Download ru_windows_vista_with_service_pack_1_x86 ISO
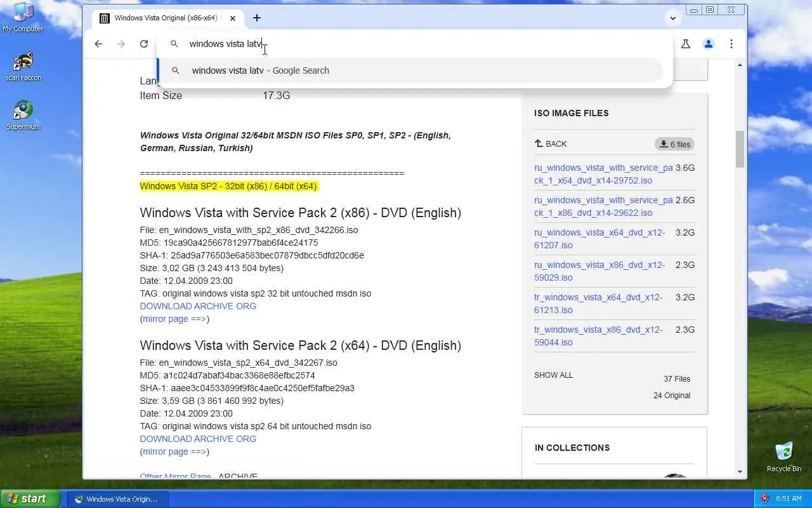The height and width of the screenshot is (508, 812). tap(603, 206)
